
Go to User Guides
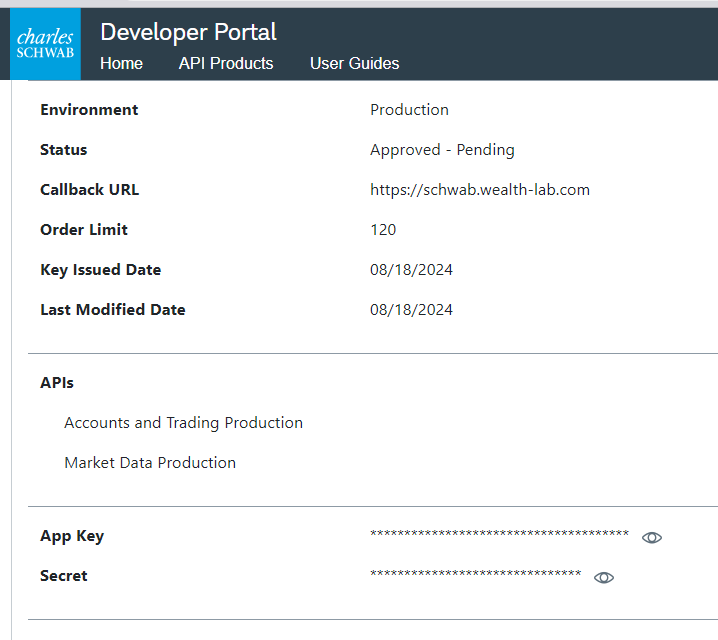coord(354,63)
